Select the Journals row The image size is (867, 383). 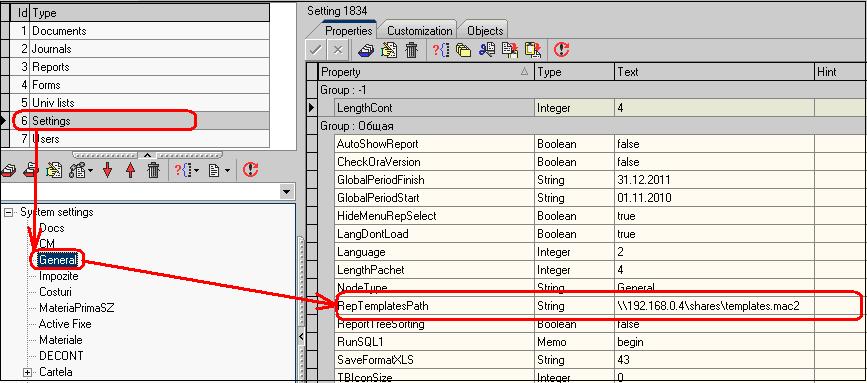135,49
